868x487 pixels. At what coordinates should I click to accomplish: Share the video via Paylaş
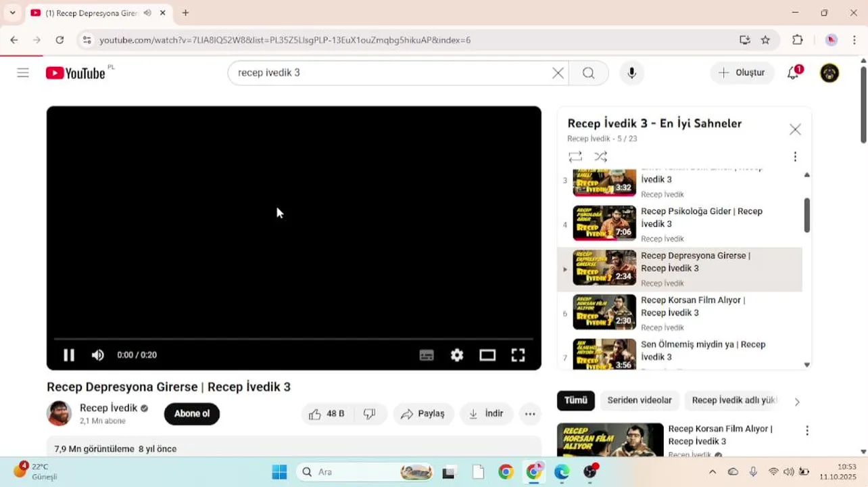(423, 414)
